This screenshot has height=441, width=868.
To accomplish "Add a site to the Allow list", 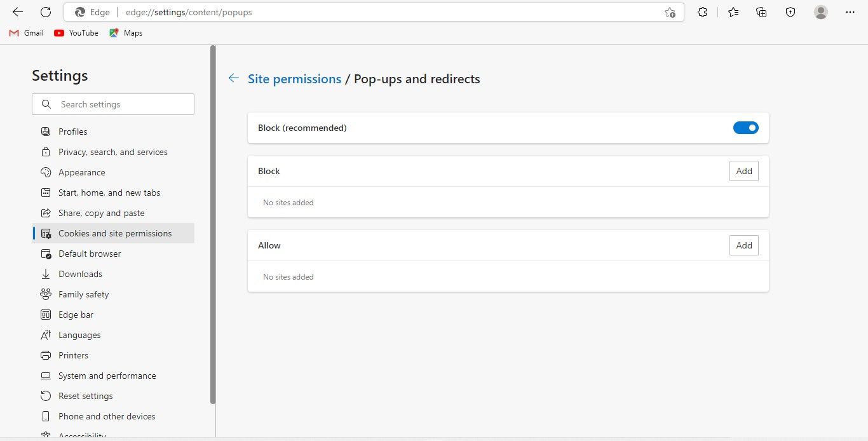I will [743, 245].
